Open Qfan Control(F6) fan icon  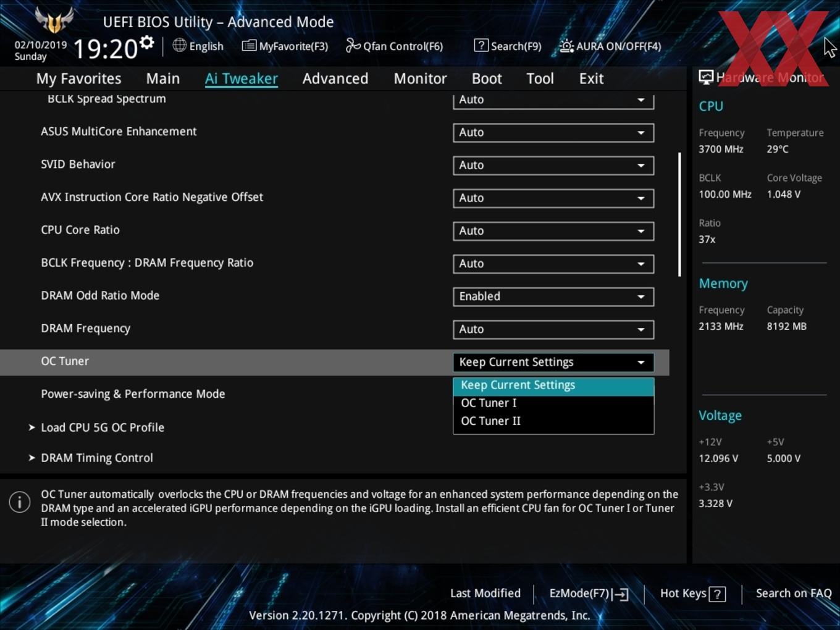coord(353,45)
